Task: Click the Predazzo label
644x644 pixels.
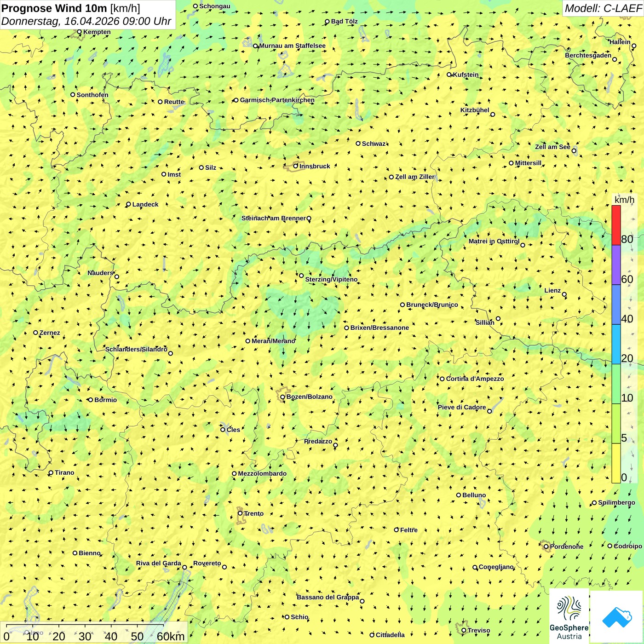Action: (318, 441)
